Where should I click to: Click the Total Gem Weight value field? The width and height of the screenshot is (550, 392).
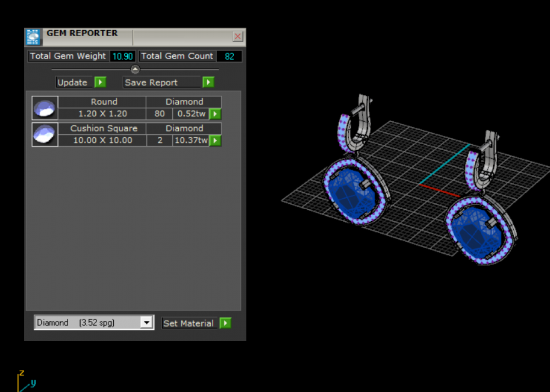pos(122,56)
